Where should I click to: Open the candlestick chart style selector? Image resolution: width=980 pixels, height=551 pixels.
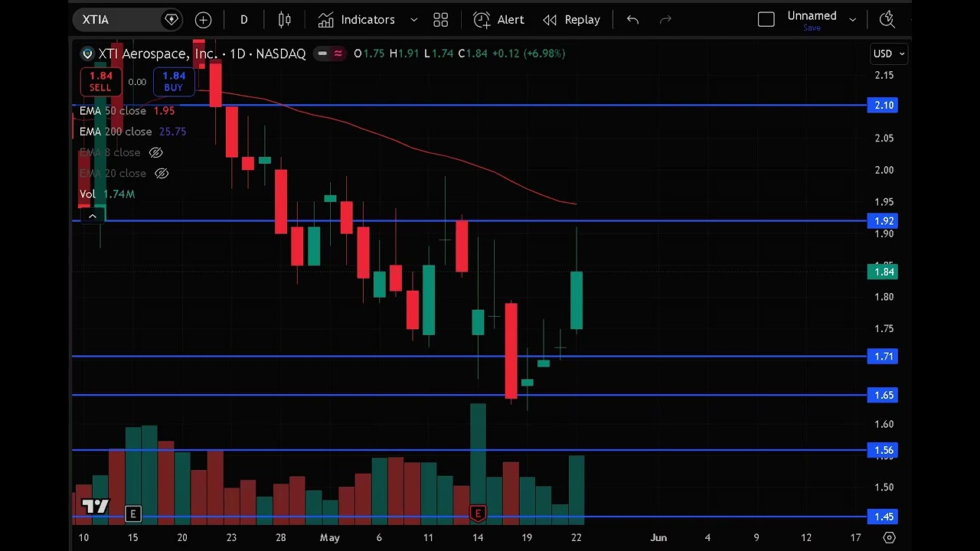(285, 20)
